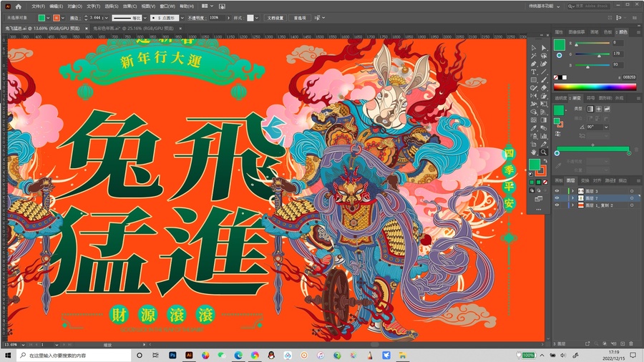Click the right gradient stop
Viewport: 644px width, 362px height.
pyautogui.click(x=629, y=153)
